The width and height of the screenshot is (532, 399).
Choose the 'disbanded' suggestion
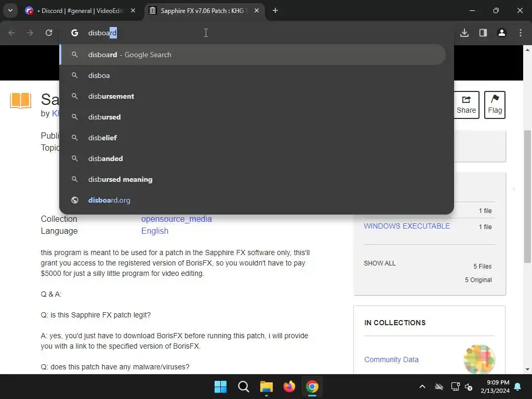252,158
